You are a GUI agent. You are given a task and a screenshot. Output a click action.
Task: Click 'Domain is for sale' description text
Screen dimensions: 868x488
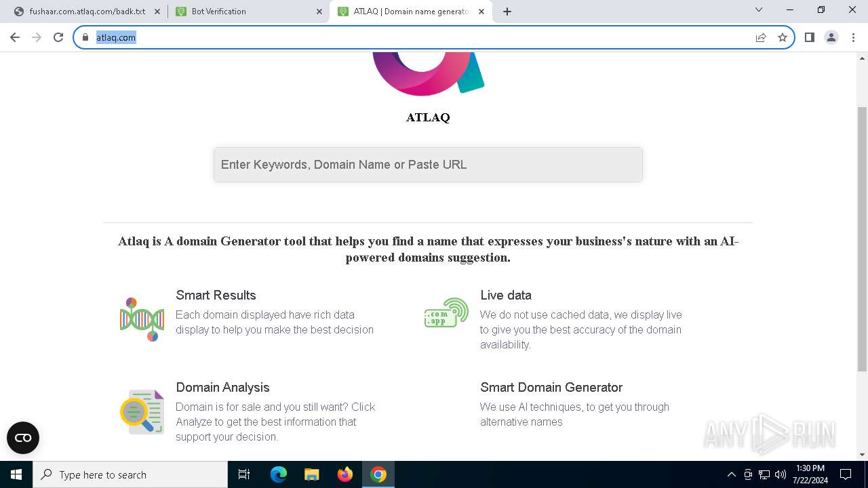click(x=275, y=422)
